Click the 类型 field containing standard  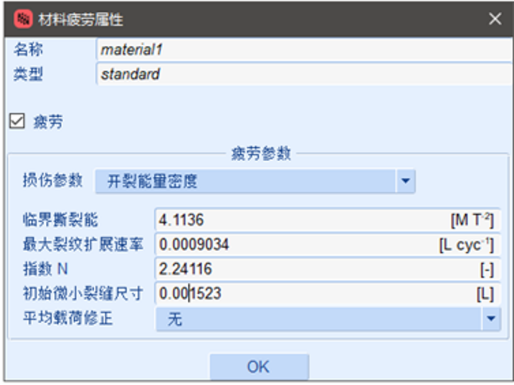(x=304, y=74)
